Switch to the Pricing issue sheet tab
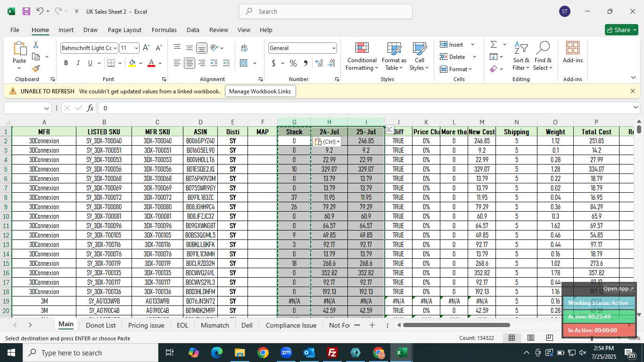 [x=146, y=325]
